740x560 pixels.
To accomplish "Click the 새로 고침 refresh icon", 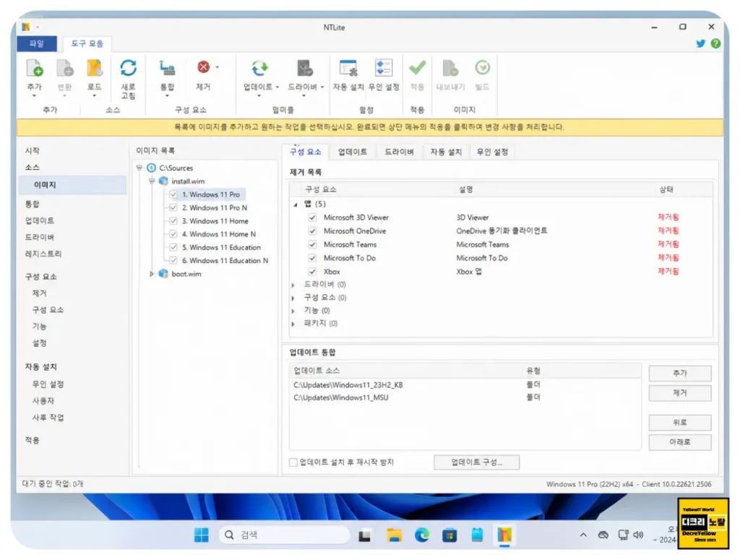I will click(129, 68).
